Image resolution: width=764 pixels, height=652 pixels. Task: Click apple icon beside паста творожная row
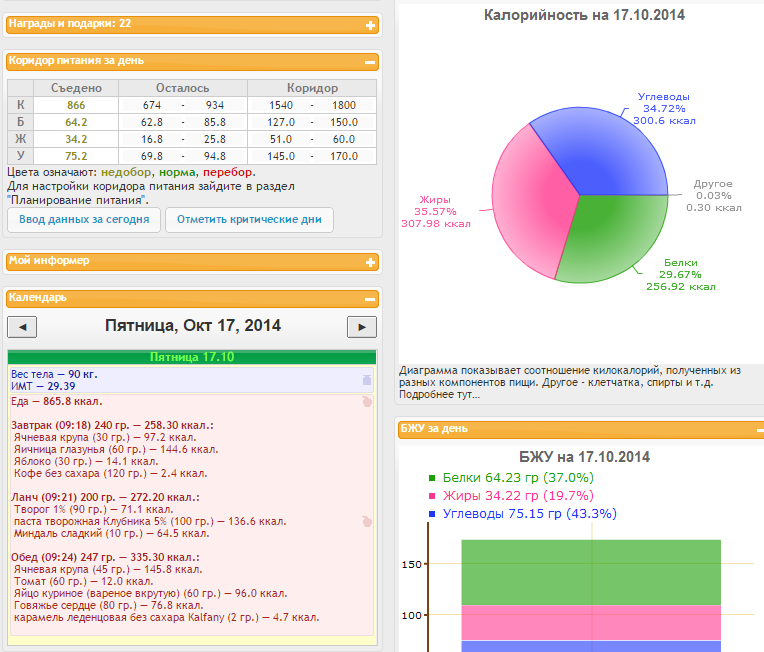pos(367,521)
